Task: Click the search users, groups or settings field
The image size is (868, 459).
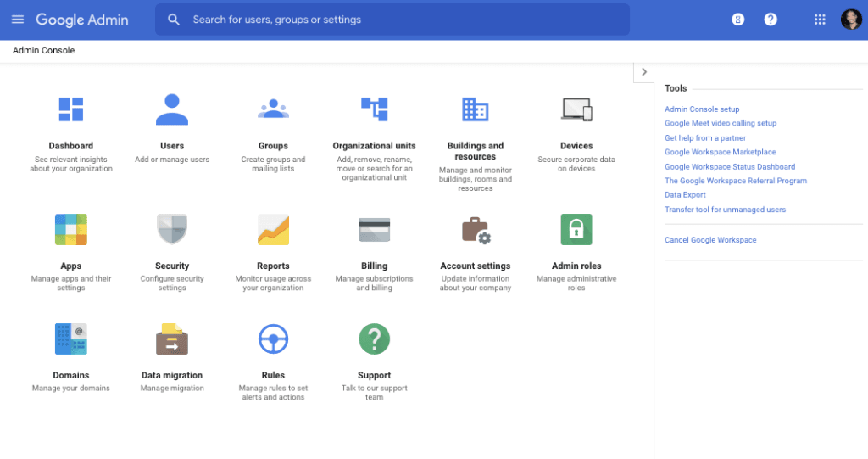Action: click(x=398, y=20)
